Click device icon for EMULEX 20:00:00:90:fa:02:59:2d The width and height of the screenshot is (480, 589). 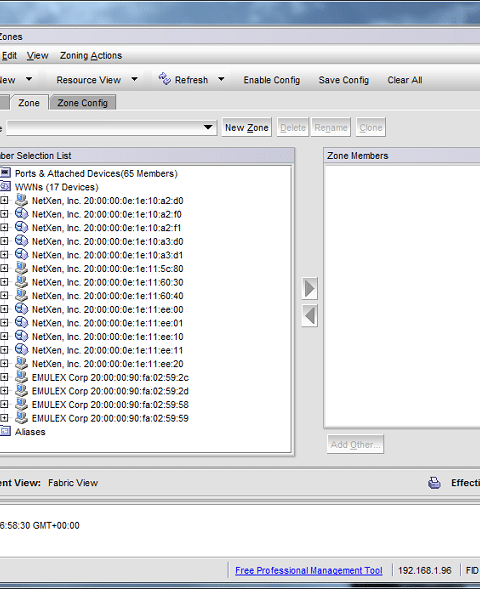(x=22, y=390)
